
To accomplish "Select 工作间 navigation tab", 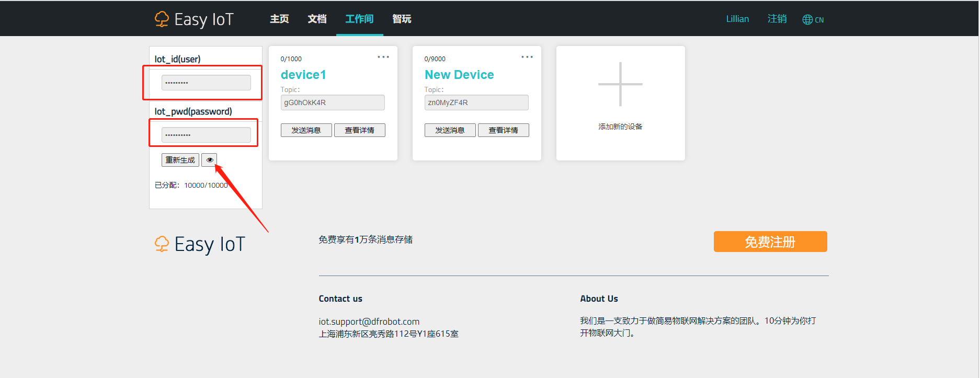I will tap(359, 19).
